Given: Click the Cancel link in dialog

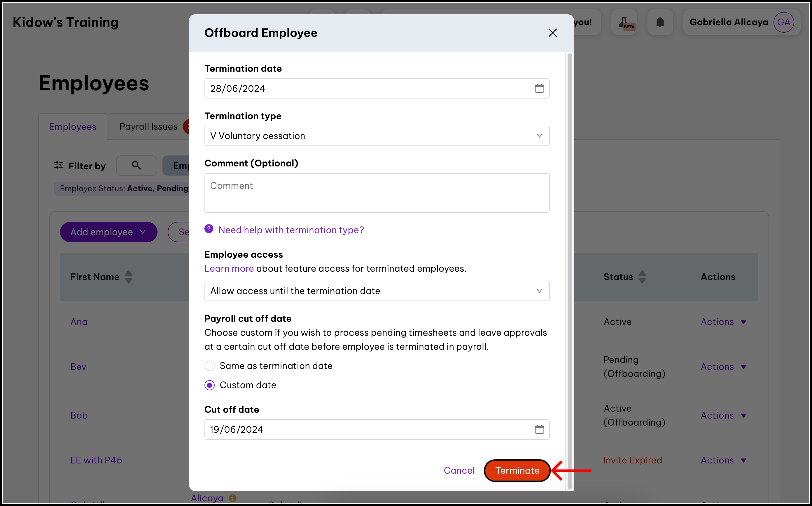Looking at the screenshot, I should (459, 470).
